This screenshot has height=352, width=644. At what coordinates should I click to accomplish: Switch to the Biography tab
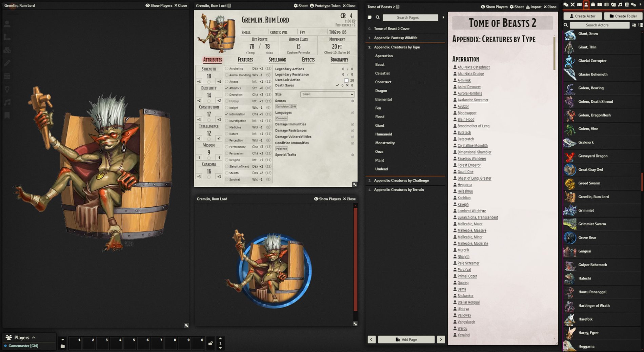[339, 60]
